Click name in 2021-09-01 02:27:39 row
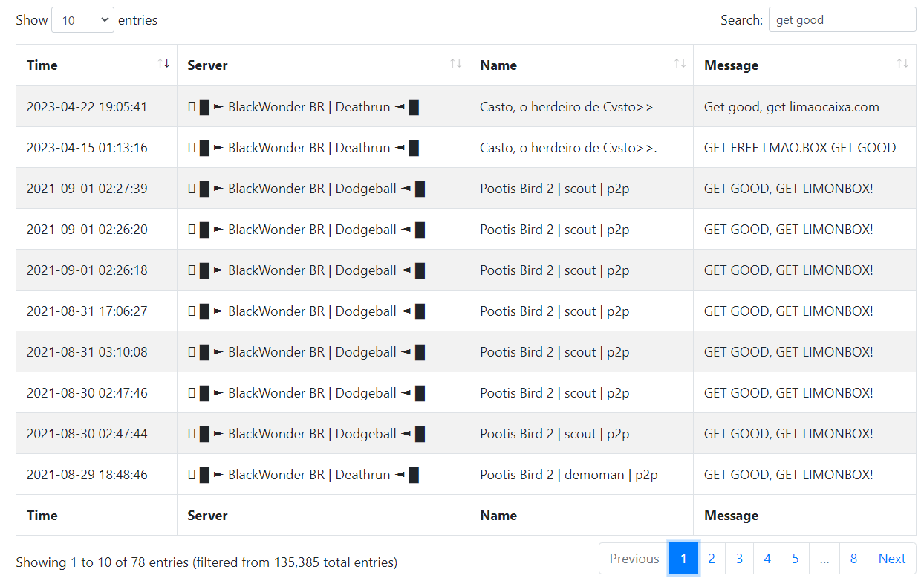Viewport: 924px width, 584px height. (555, 189)
